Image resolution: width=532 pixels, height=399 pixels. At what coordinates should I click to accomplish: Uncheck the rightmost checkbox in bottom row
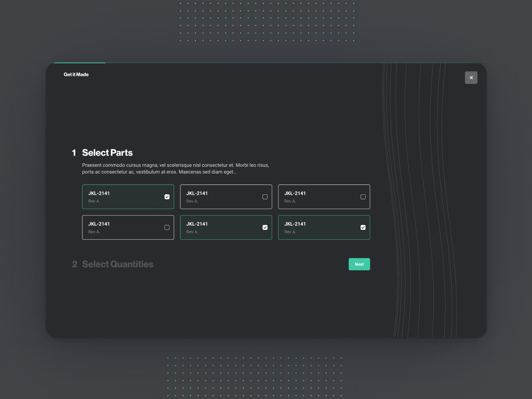coord(363,227)
